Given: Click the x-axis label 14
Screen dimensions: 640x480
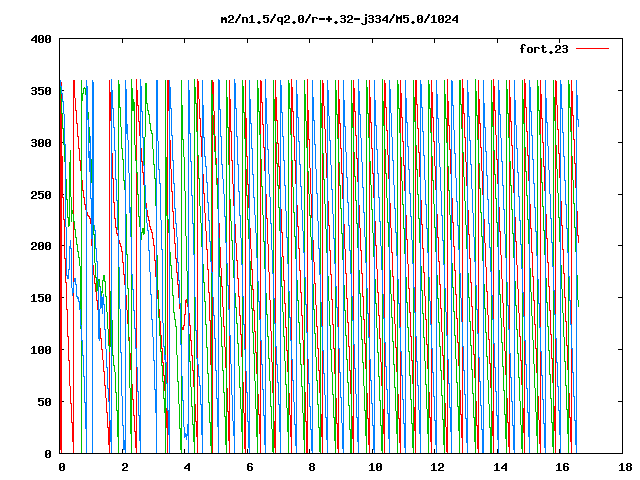Looking at the screenshot, I should (x=500, y=467).
